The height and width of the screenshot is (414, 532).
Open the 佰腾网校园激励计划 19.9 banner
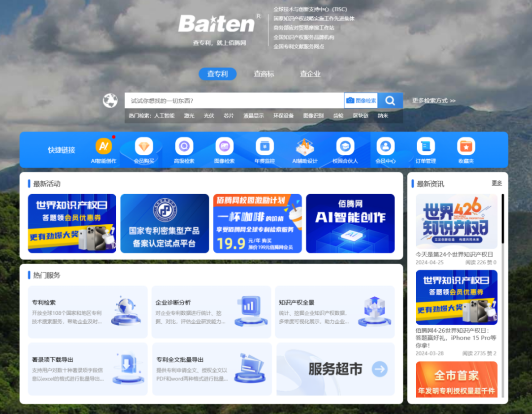(x=258, y=223)
